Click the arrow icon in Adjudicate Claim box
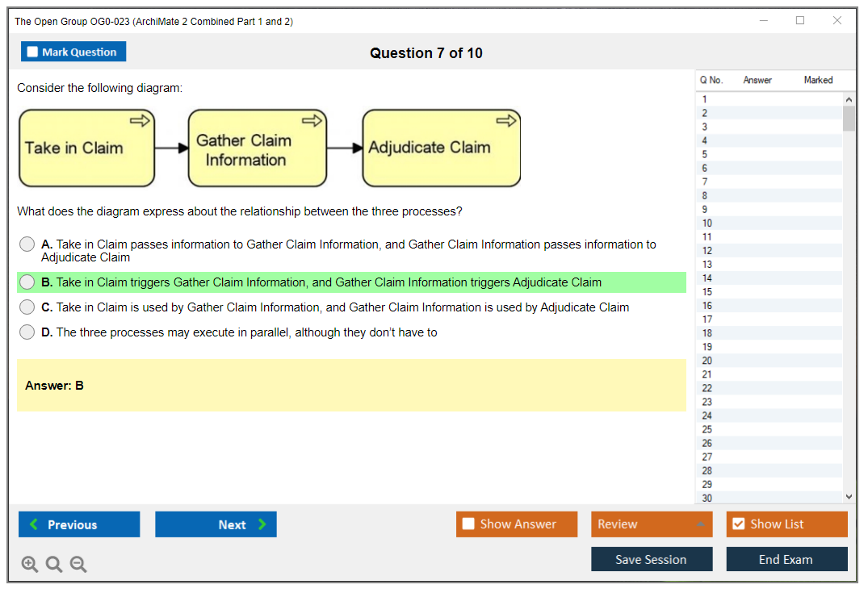The height and width of the screenshot is (593, 868). click(x=506, y=121)
